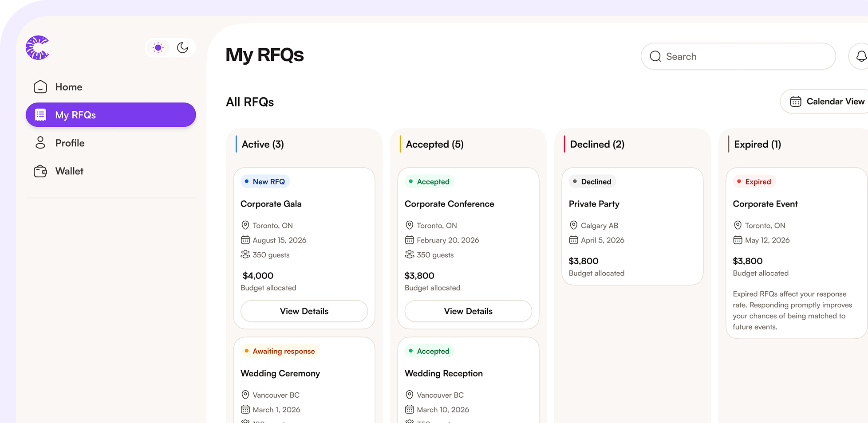
Task: Click the purple app logo
Action: pyautogui.click(x=37, y=47)
